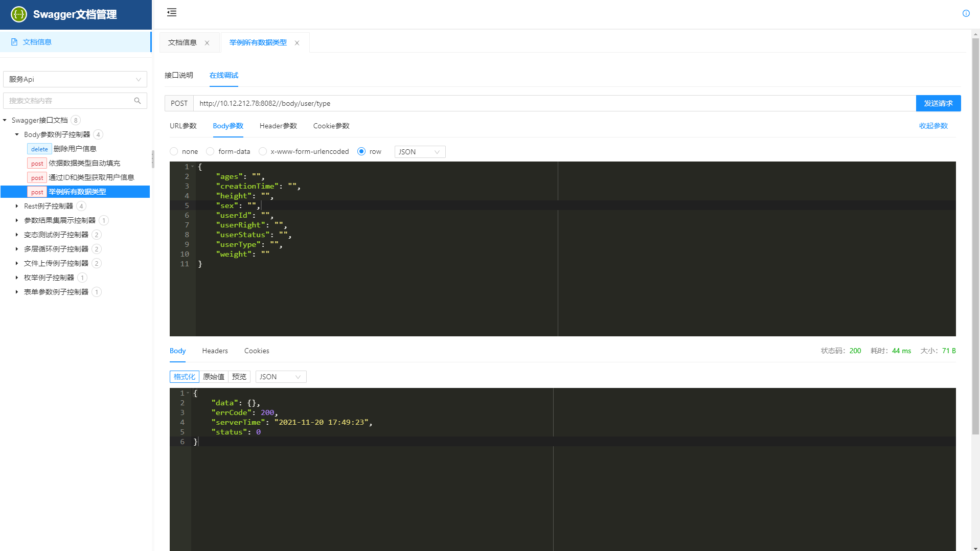Image resolution: width=980 pixels, height=551 pixels.
Task: Fold the request JSON at line 1
Action: coord(193,167)
